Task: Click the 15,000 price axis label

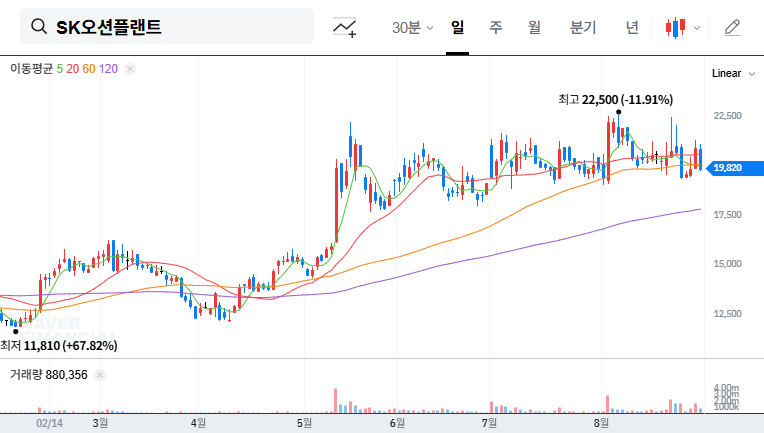Action: [x=727, y=264]
